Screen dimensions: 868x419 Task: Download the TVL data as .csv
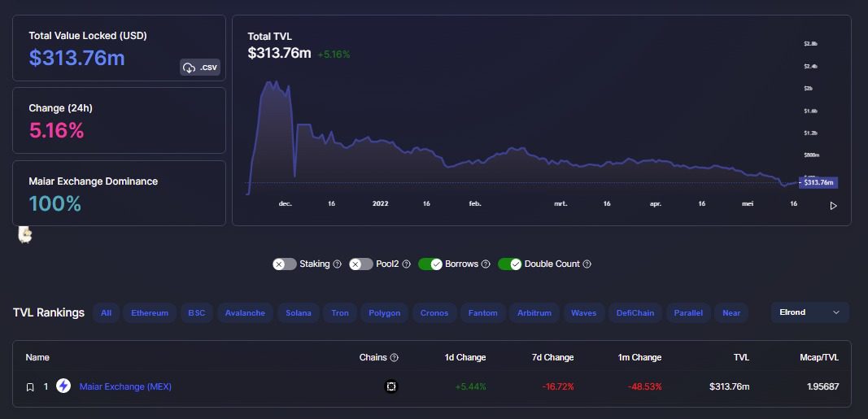(x=200, y=68)
